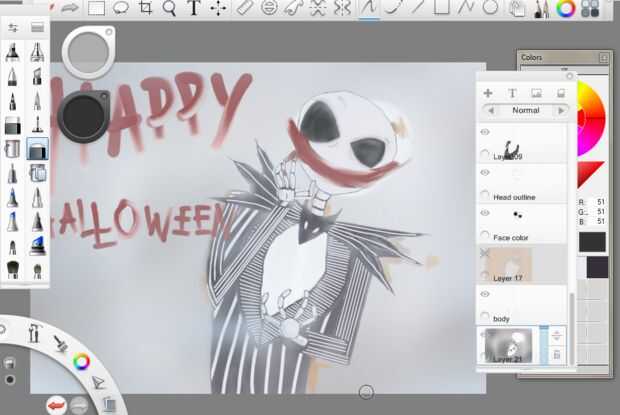Add a text layer in layer panel
This screenshot has width=620, height=415.
[512, 93]
